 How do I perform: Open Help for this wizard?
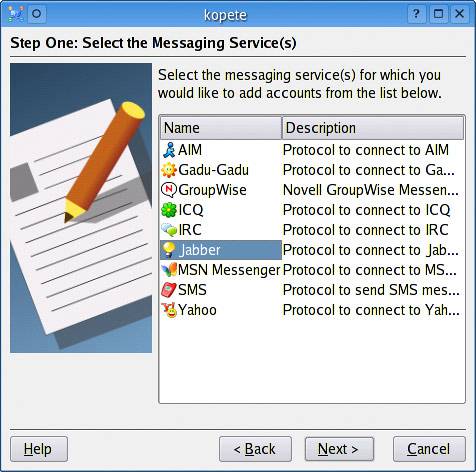tap(39, 449)
